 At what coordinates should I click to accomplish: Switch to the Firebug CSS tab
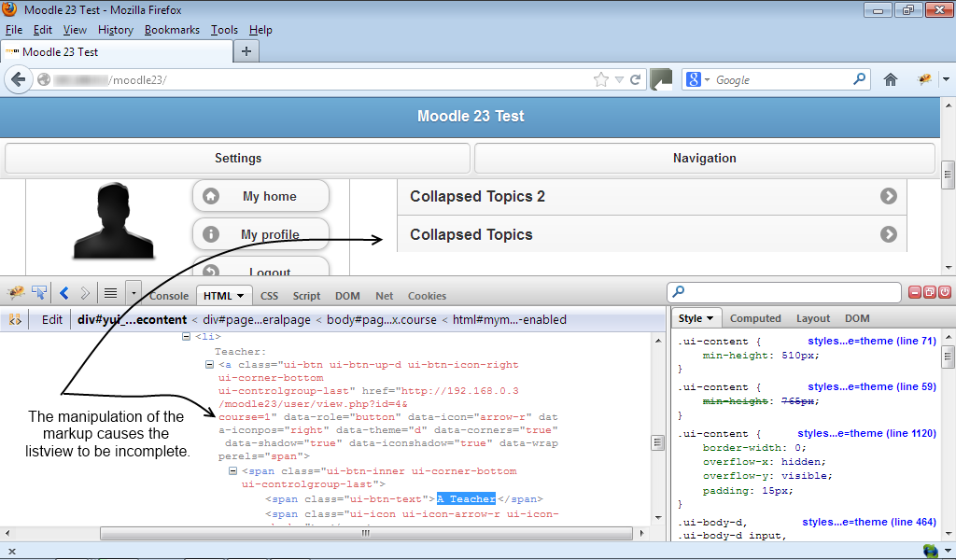click(x=269, y=296)
